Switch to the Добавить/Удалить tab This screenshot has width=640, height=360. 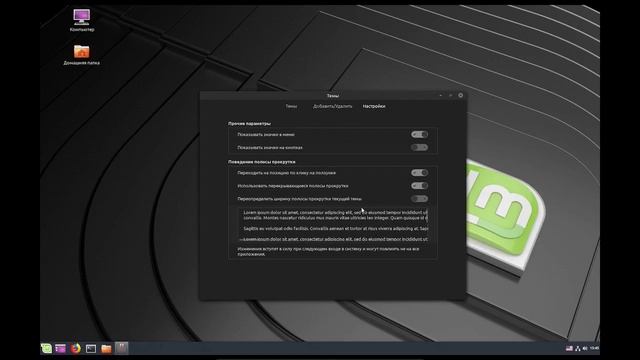pyautogui.click(x=332, y=106)
